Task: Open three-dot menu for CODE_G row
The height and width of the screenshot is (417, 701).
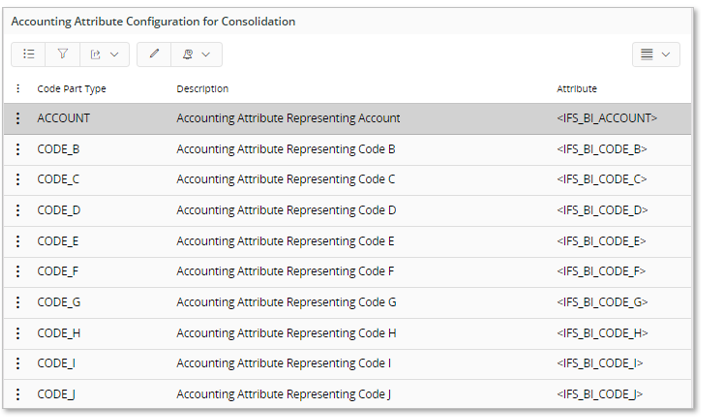Action: click(18, 302)
